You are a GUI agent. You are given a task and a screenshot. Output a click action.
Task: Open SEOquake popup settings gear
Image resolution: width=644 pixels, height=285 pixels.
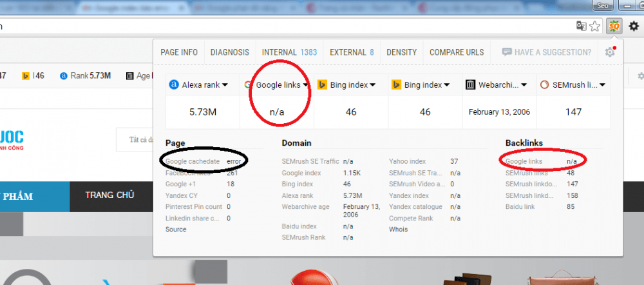[x=609, y=52]
